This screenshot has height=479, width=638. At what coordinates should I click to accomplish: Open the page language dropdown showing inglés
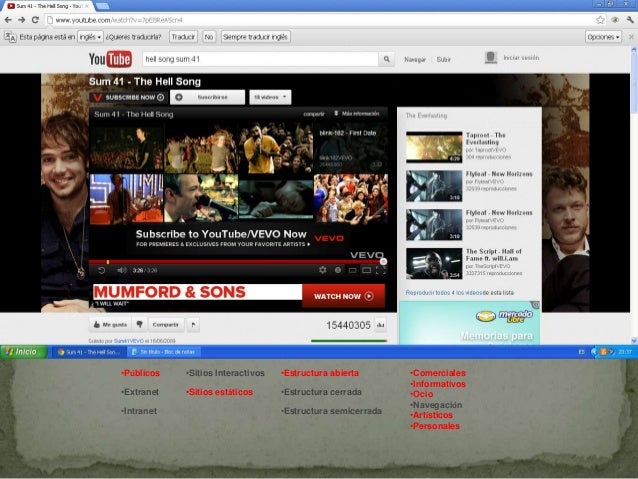tap(90, 37)
